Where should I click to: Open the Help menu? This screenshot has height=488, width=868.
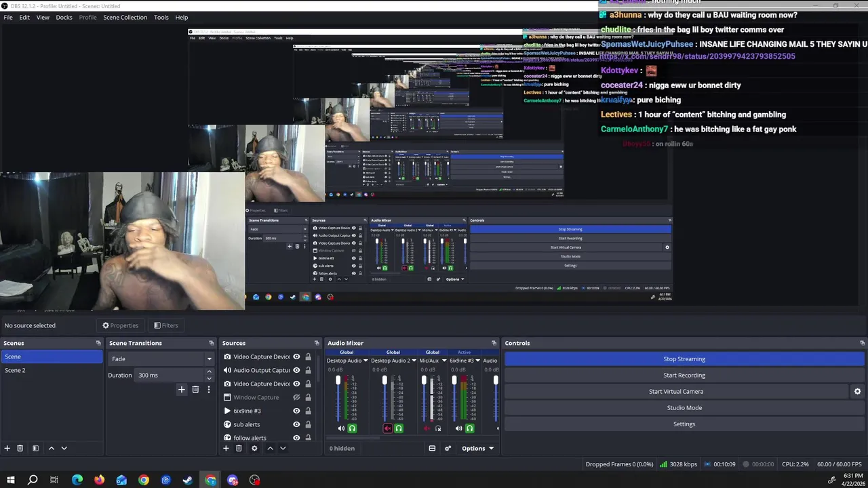tap(182, 17)
